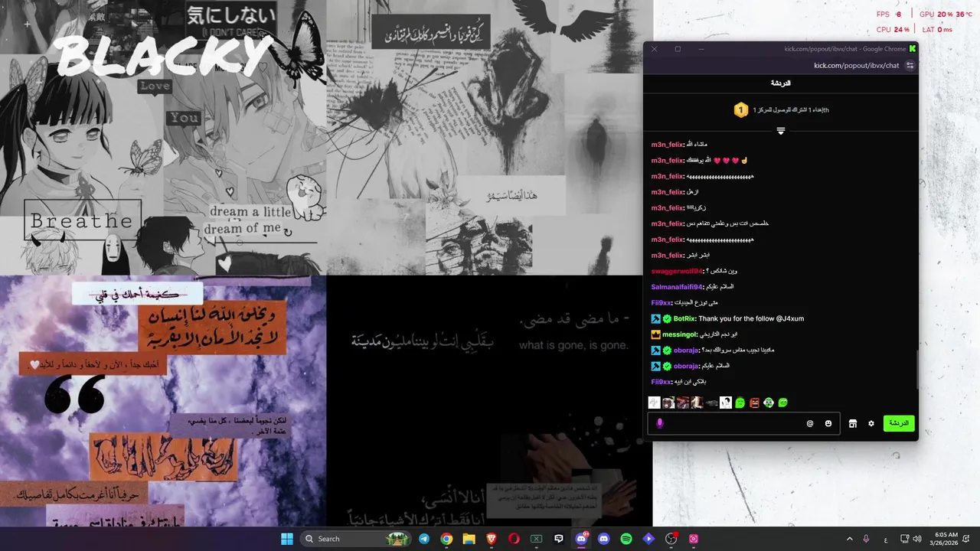Open the volume control in tray
The image size is (980, 551).
click(917, 539)
